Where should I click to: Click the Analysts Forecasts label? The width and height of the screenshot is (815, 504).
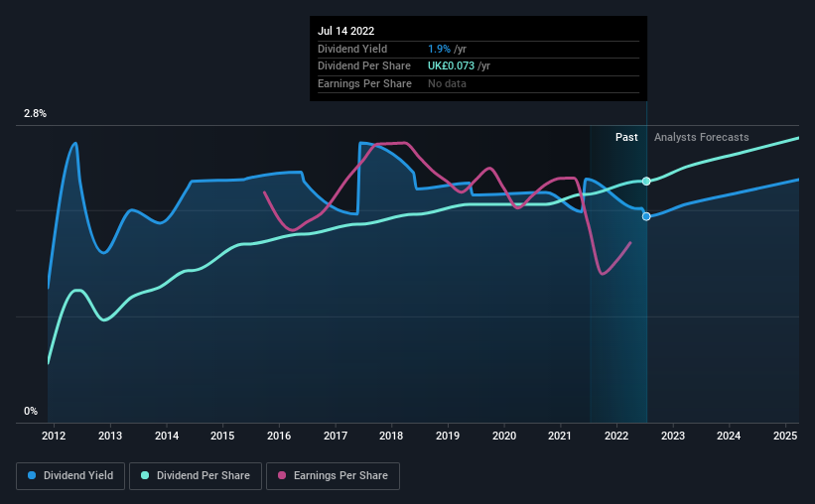point(701,137)
